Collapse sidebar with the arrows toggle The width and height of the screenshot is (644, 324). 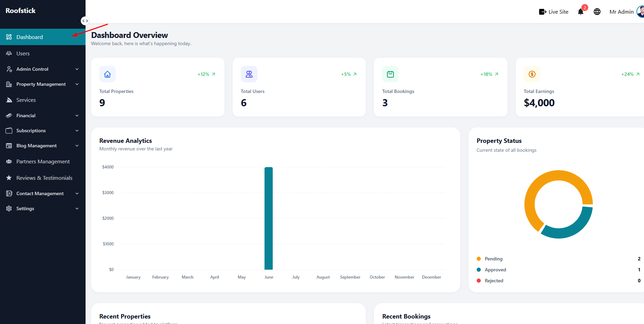[x=85, y=21]
